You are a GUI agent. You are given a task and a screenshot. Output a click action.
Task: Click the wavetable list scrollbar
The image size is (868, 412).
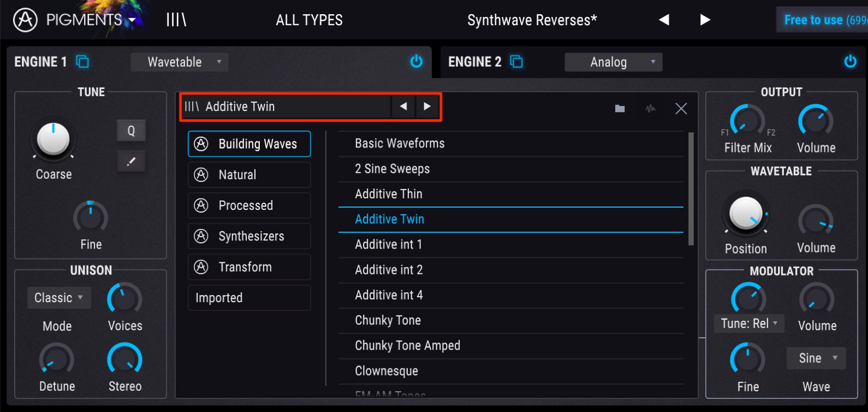tap(691, 189)
